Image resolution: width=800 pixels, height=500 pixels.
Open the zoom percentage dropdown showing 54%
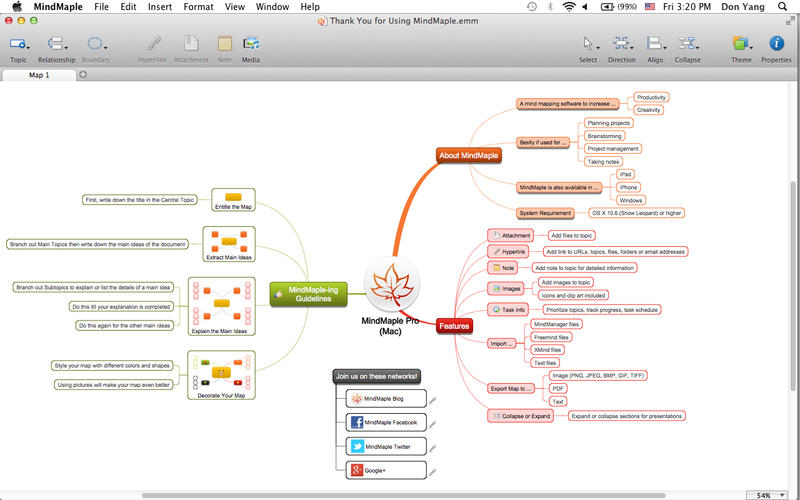(768, 495)
